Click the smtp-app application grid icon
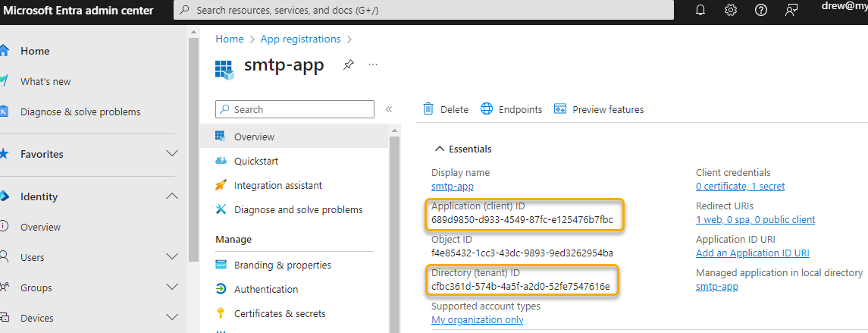The image size is (868, 333). (224, 69)
